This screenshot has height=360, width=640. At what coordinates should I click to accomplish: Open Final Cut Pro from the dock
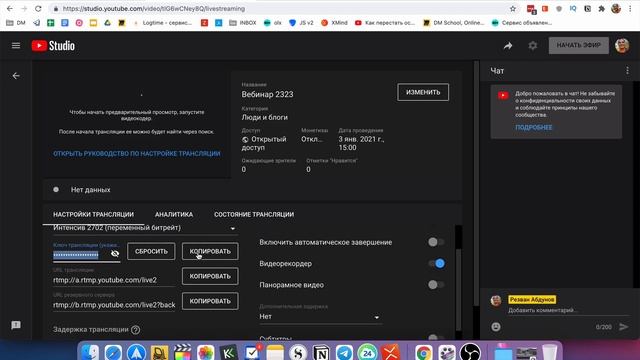182,352
